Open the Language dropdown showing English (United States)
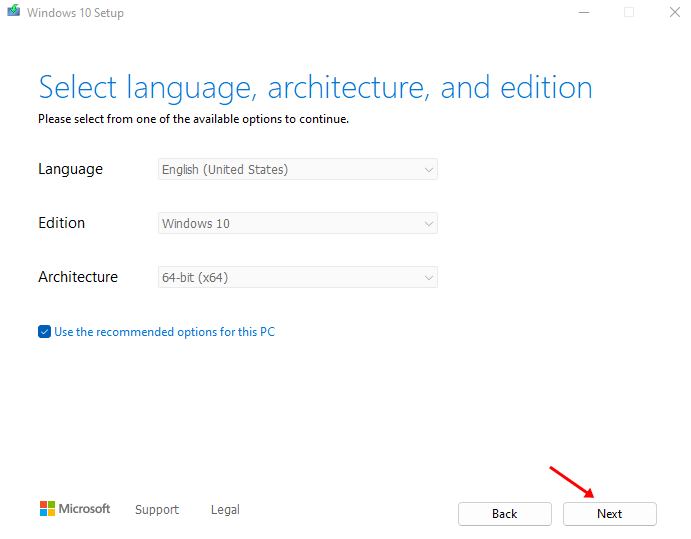 [x=297, y=170]
